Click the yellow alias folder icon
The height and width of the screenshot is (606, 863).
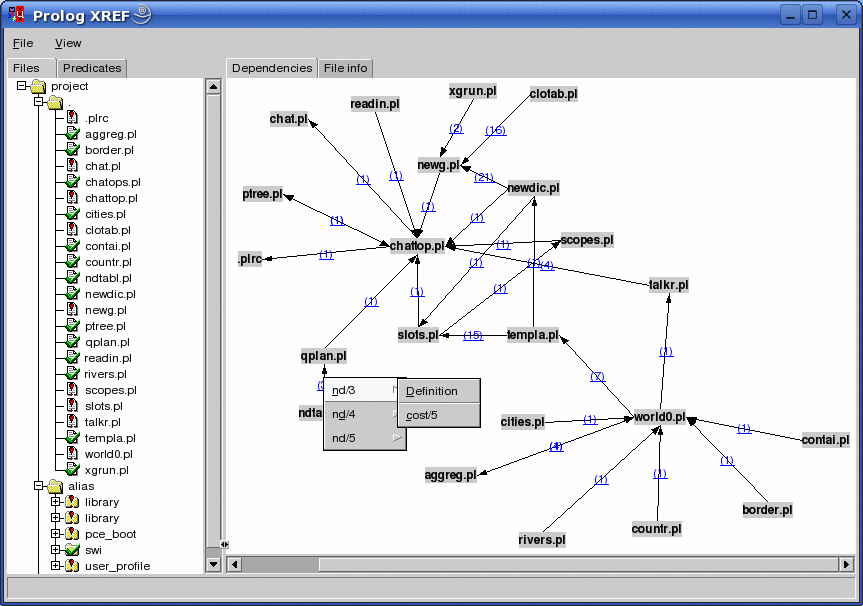tap(55, 486)
